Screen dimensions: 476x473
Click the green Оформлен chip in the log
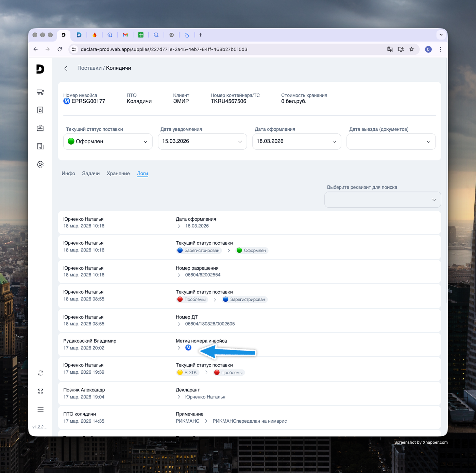click(x=252, y=250)
